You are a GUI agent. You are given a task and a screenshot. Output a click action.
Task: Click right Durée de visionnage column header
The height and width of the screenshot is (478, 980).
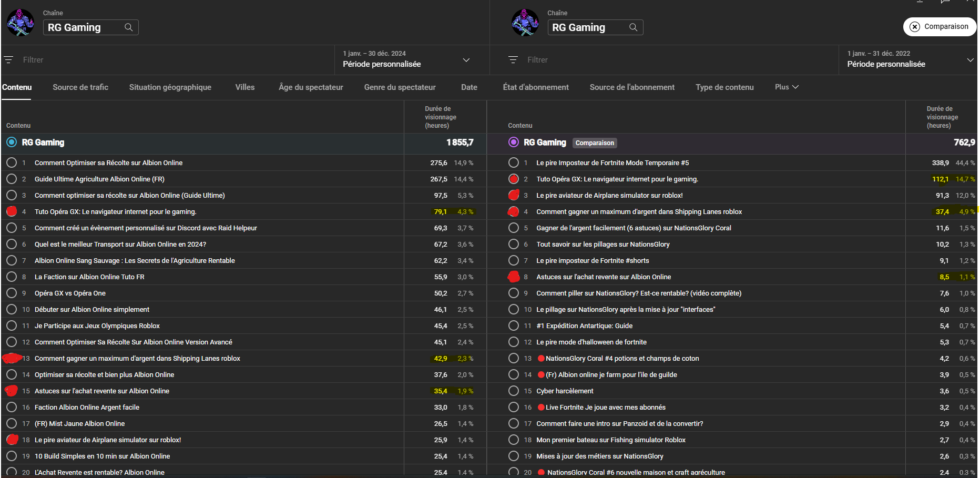(942, 117)
